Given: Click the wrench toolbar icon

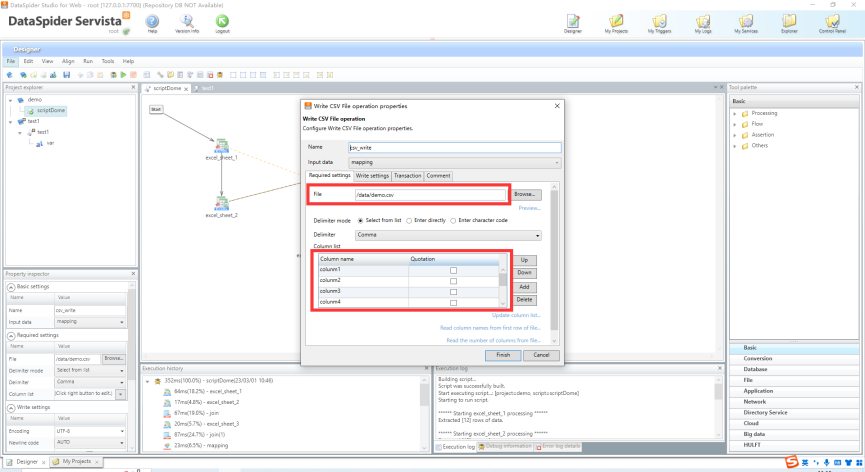Looking at the screenshot, I should [161, 75].
